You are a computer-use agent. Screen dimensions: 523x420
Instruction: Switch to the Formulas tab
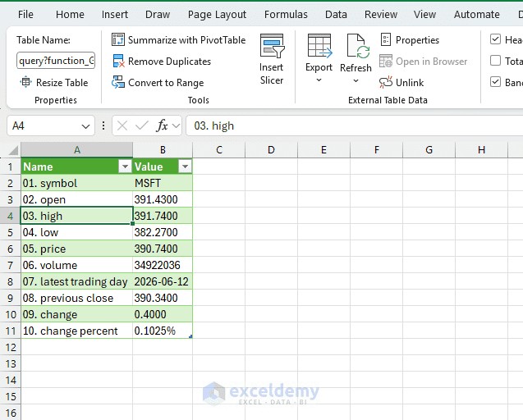click(x=286, y=15)
